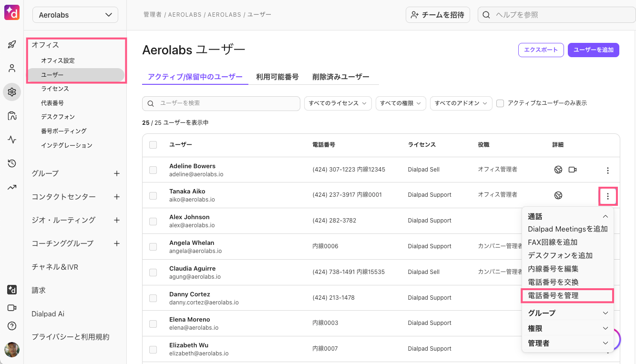Open the trending arrow icon in sidebar
This screenshot has height=364, width=636.
click(12, 187)
